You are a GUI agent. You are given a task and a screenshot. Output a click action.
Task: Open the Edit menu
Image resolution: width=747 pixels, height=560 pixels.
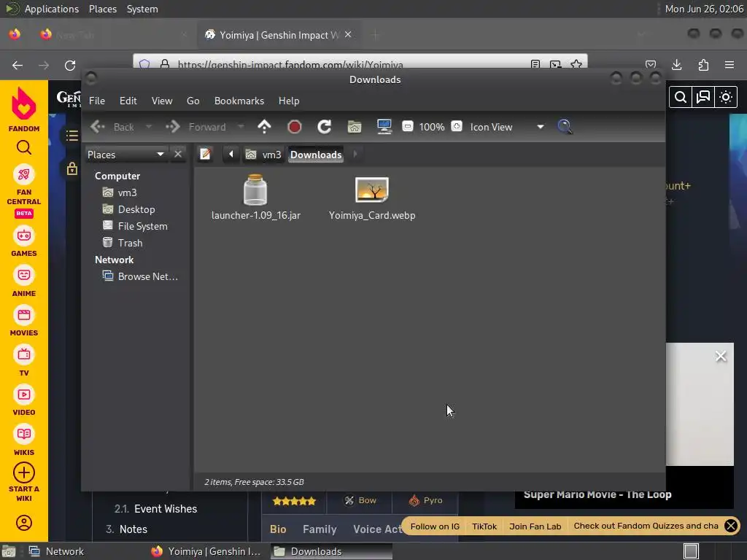[128, 101]
